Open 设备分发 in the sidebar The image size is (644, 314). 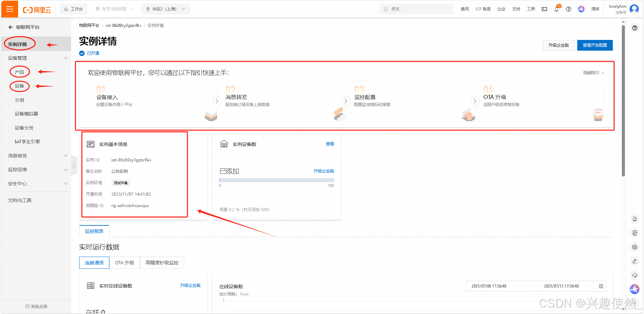[x=24, y=128]
